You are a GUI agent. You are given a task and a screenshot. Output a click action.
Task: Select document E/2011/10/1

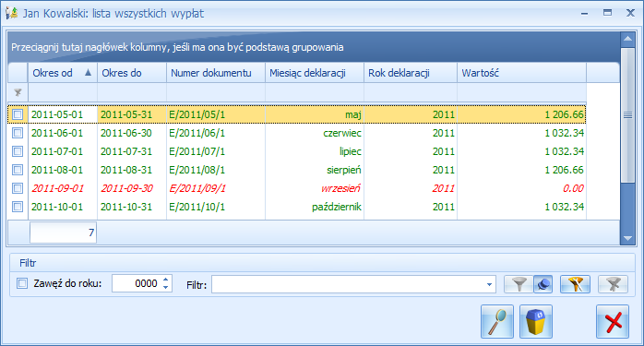click(x=197, y=207)
